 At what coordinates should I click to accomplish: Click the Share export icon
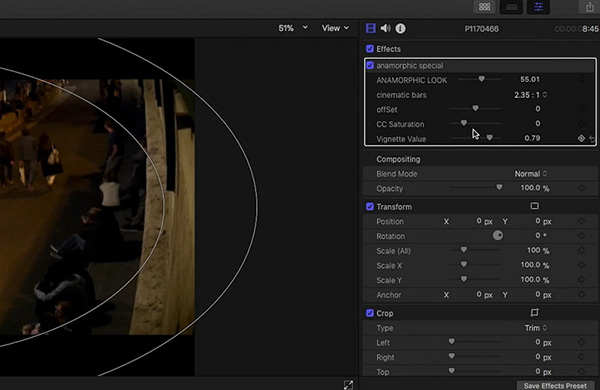590,7
